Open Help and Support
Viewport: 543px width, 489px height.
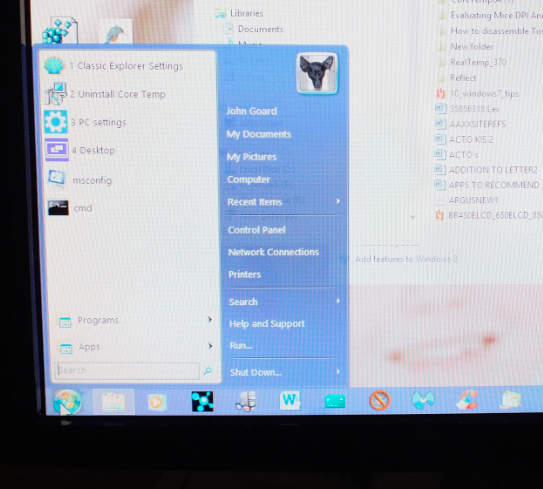[267, 324]
